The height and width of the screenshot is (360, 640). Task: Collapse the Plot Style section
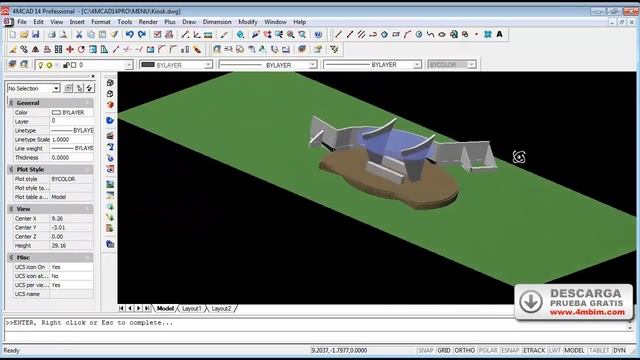coord(11,169)
